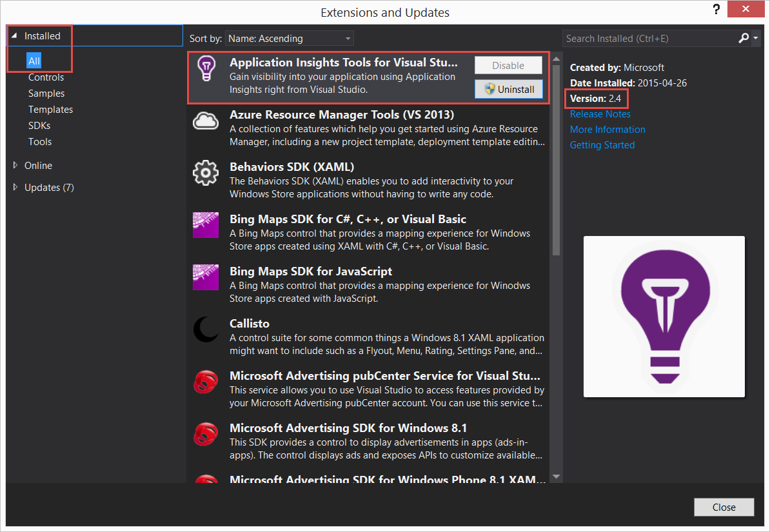Select the Behaviors SDK (XAML) entry

(x=368, y=180)
